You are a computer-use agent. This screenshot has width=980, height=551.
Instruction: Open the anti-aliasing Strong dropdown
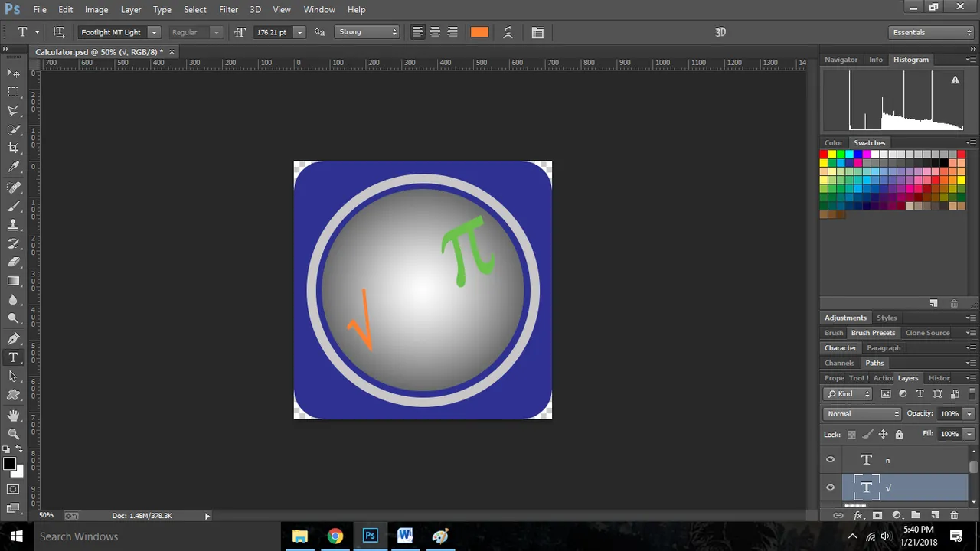pyautogui.click(x=367, y=32)
